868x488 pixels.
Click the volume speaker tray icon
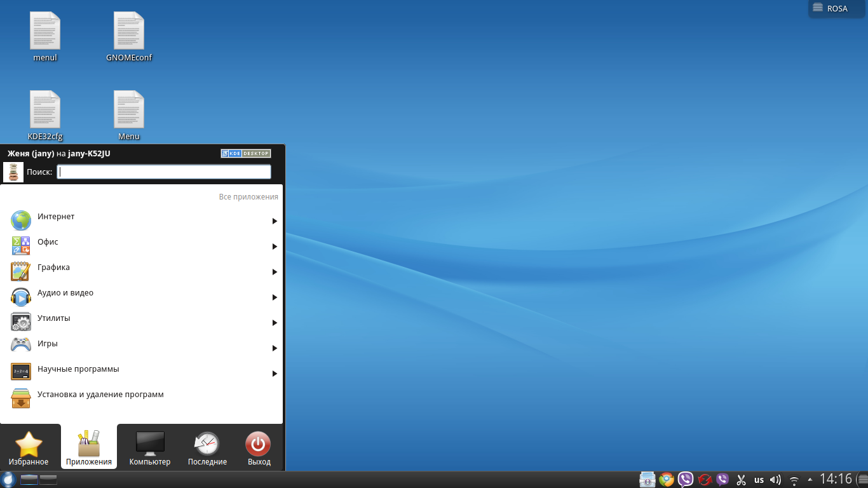pos(775,480)
